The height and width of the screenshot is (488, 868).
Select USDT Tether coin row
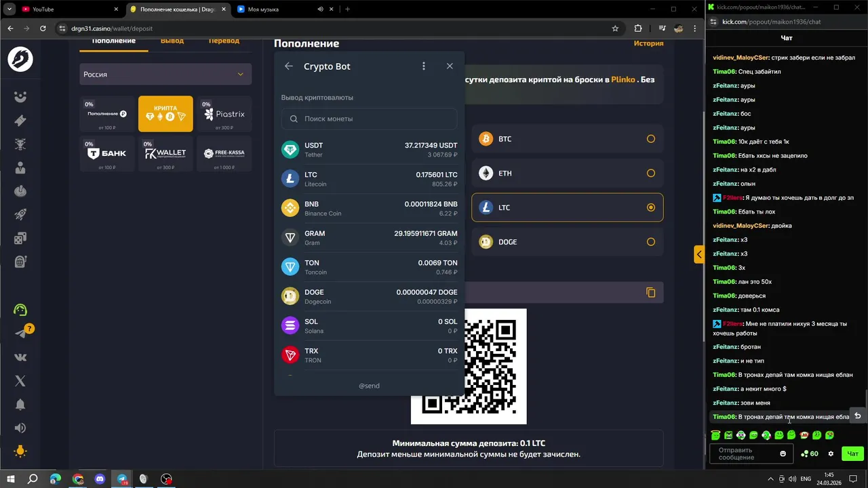click(x=370, y=150)
